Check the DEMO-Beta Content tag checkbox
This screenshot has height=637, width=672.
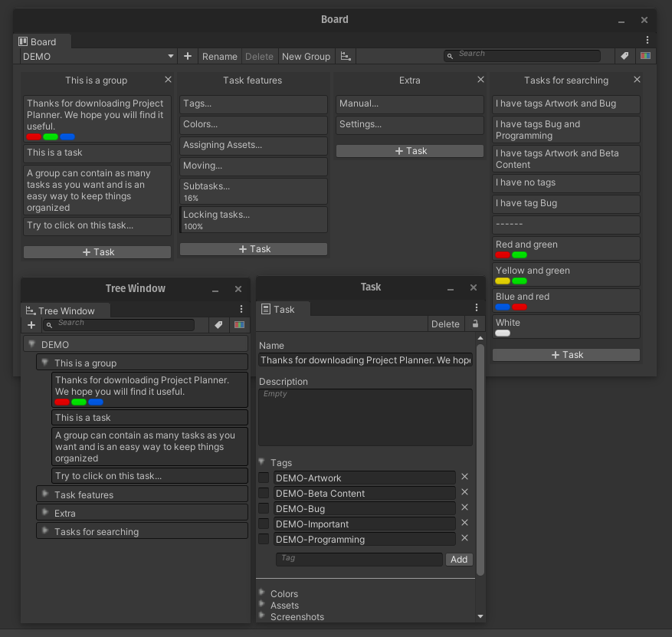[x=264, y=493]
